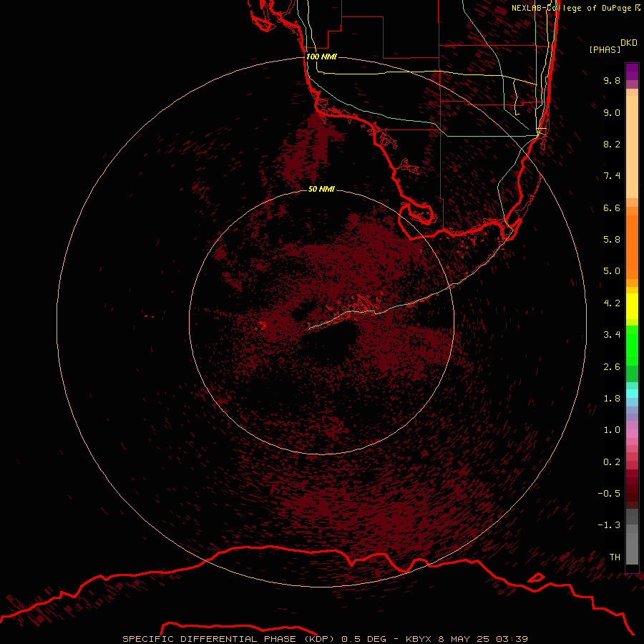The image size is (644, 644).
Task: Click the 9.0 value on the color scale
Action: 612,112
